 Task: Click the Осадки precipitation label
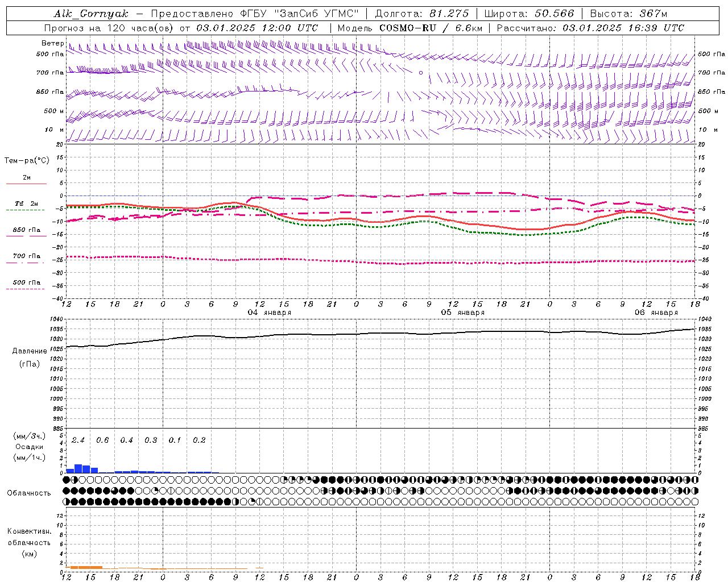tap(29, 447)
